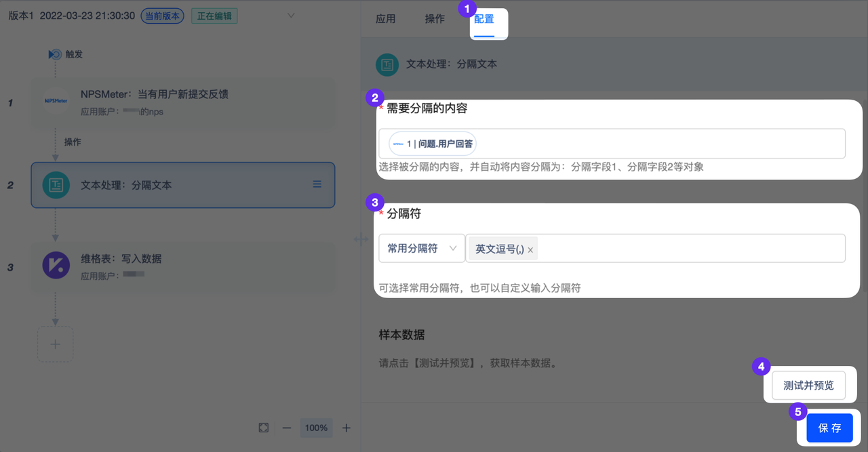Viewport: 868px width, 452px height.
Task: Click the 可选择常用分隔符 helper text
Action: click(x=480, y=288)
